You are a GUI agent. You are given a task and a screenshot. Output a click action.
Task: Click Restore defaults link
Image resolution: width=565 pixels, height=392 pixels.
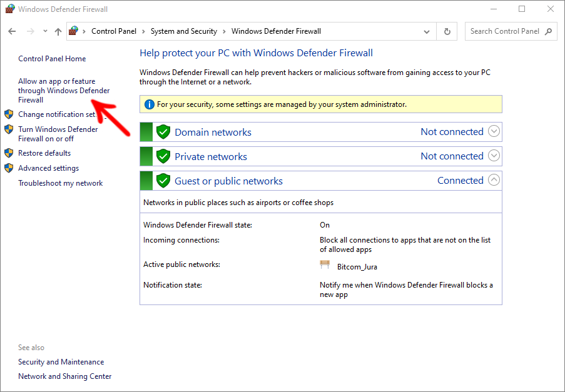coord(44,153)
